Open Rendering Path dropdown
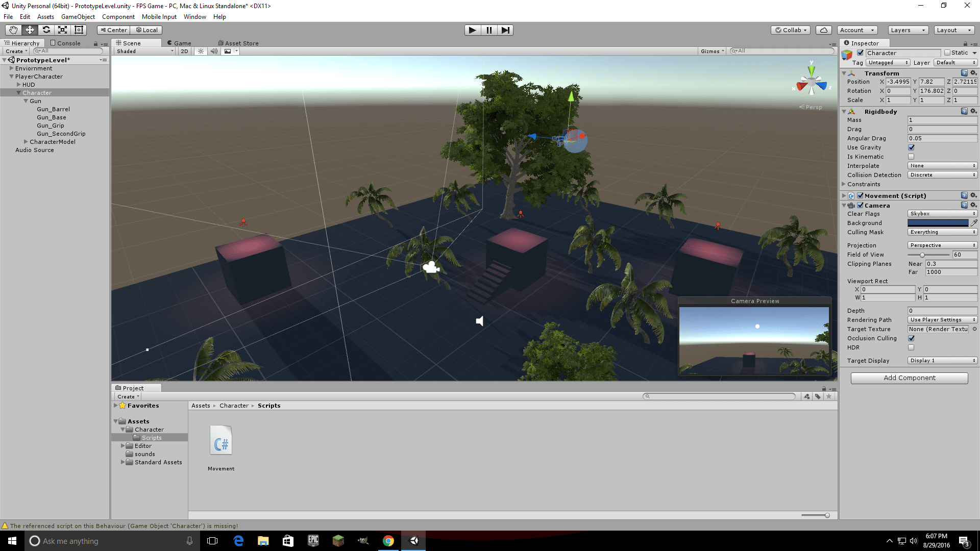The image size is (980, 551). (x=942, y=320)
